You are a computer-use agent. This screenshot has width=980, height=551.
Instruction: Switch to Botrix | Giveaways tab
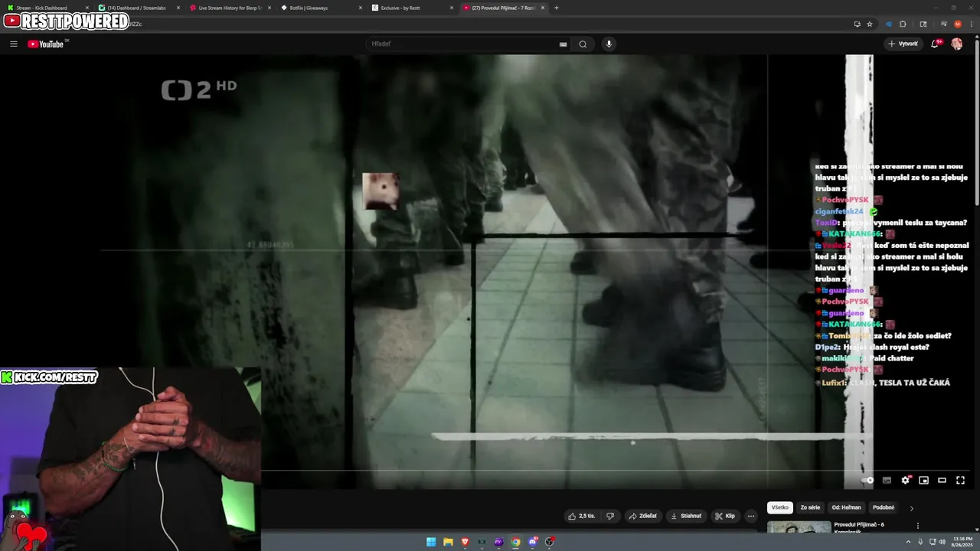tap(320, 8)
